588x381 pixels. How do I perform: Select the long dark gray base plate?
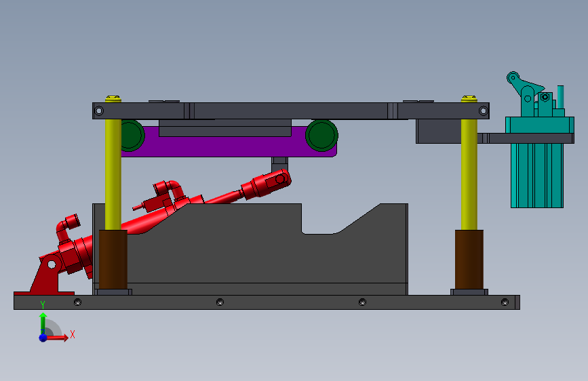pyautogui.click(x=267, y=302)
